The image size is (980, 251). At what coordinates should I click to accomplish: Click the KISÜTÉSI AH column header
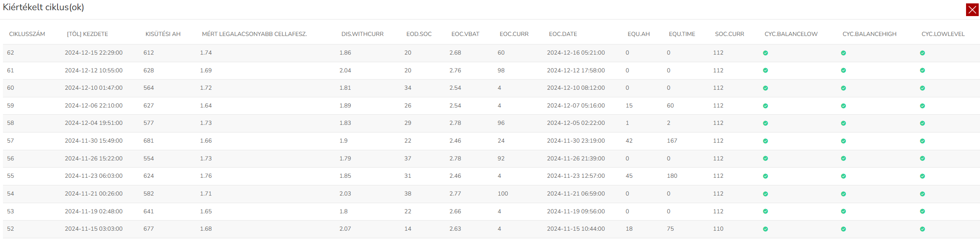[x=163, y=34]
